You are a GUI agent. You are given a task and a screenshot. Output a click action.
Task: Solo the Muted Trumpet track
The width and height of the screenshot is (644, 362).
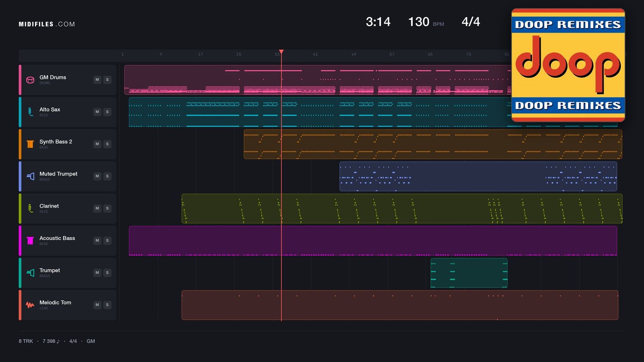tap(107, 176)
